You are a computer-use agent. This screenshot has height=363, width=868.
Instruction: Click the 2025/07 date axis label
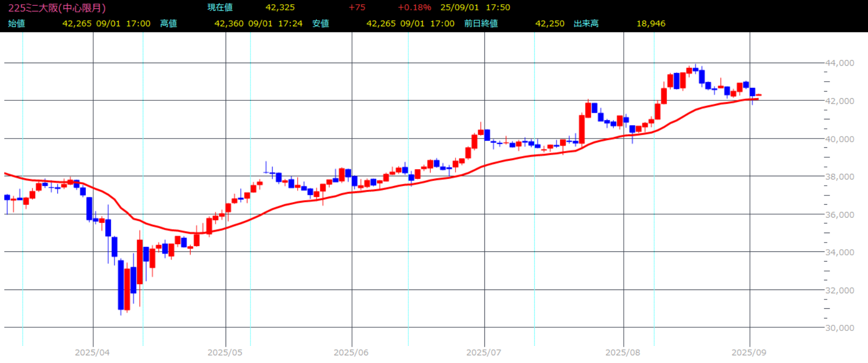[483, 353]
